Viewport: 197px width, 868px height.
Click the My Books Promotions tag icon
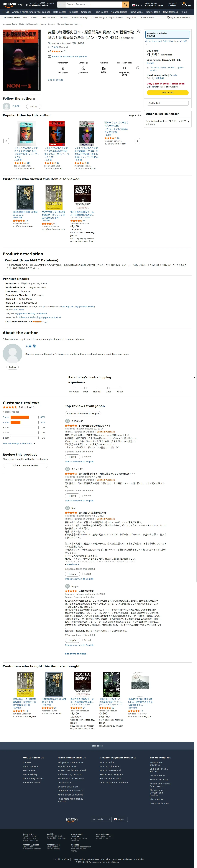pyautogui.click(x=169, y=18)
